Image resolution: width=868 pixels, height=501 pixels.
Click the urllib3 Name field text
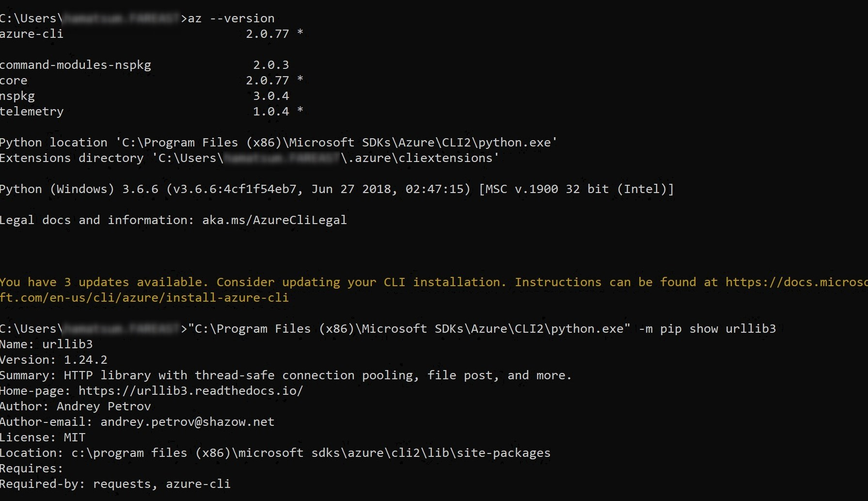[46, 344]
